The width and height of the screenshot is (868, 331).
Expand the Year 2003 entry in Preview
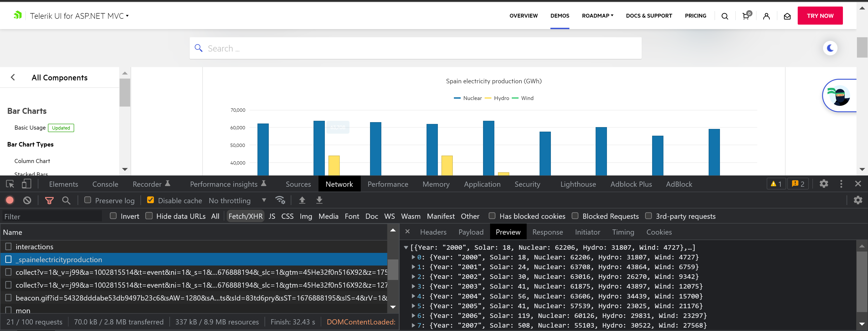[x=413, y=286]
